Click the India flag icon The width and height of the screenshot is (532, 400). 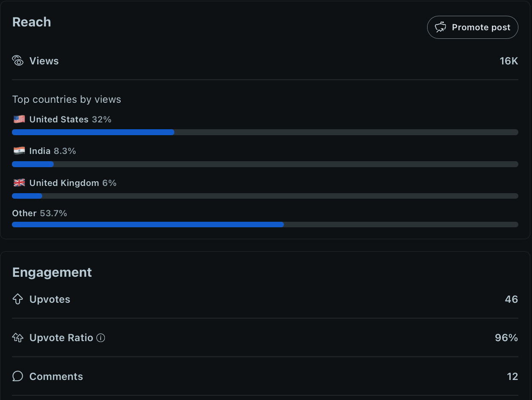tap(19, 151)
